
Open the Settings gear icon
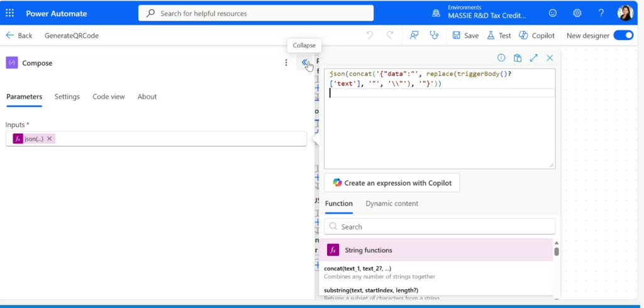[x=577, y=13]
